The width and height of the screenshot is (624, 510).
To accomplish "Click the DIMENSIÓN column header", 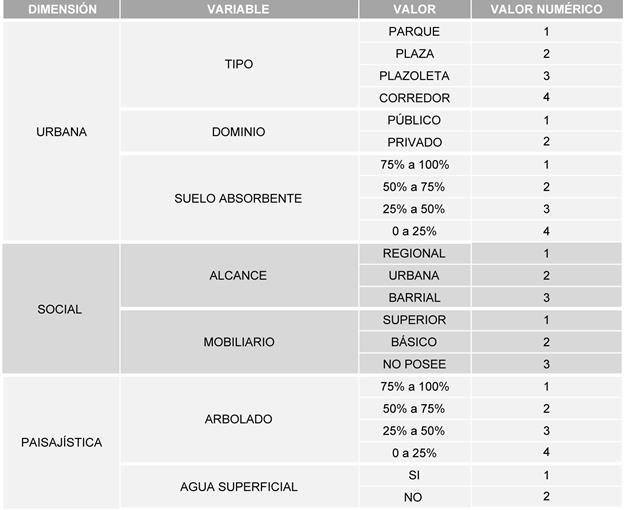I will tap(62, 9).
